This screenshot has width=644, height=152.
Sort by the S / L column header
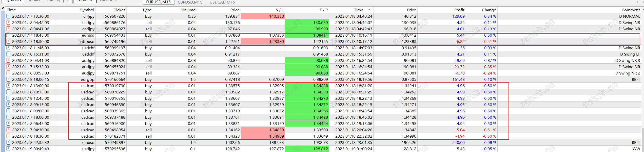coord(263,10)
